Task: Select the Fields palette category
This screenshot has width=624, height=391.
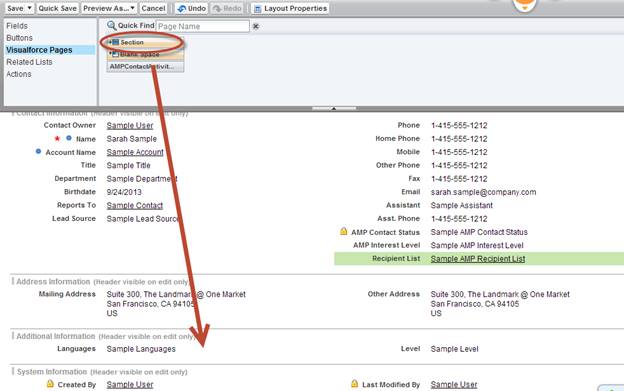Action: pyautogui.click(x=17, y=26)
